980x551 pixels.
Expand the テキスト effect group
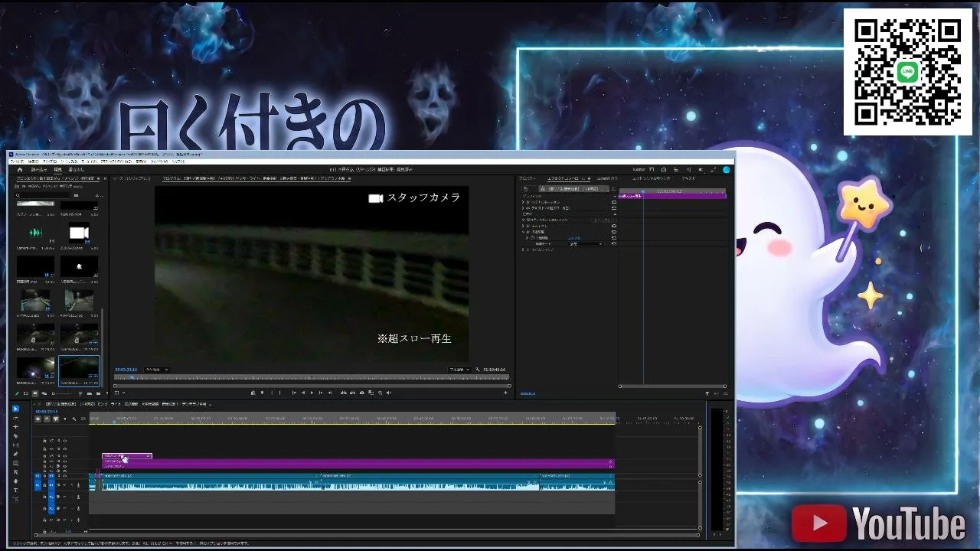pyautogui.click(x=523, y=207)
